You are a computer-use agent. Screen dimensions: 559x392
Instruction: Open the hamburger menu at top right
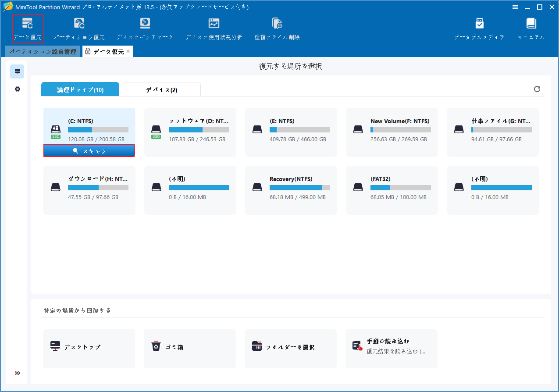coord(515,7)
